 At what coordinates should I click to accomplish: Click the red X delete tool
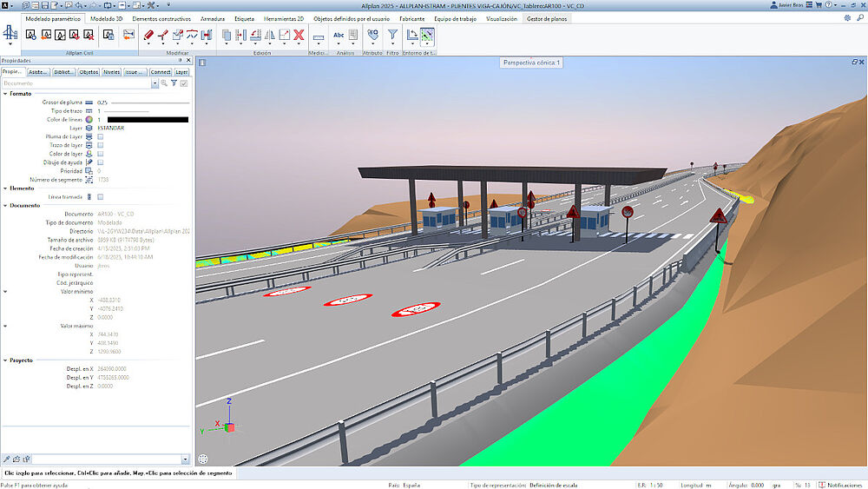click(298, 36)
